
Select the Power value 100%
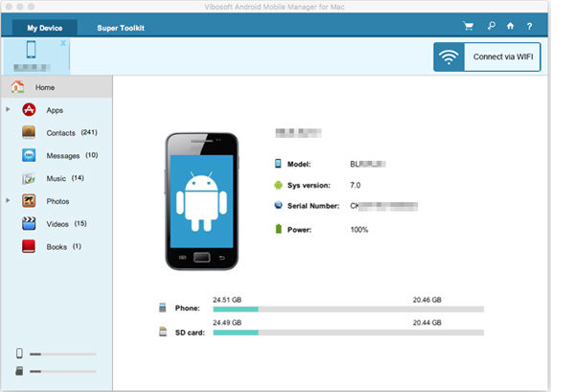[359, 230]
